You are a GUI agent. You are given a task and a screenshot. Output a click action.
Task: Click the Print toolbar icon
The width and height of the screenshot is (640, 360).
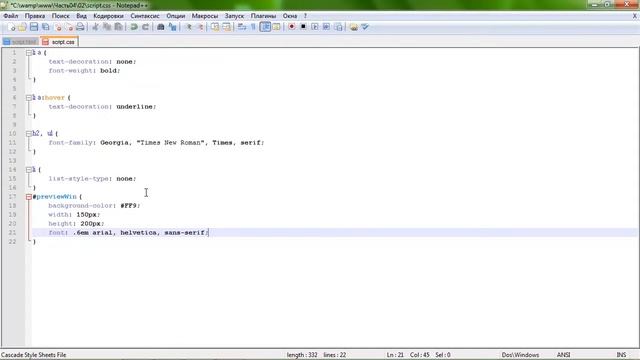coord(81,27)
